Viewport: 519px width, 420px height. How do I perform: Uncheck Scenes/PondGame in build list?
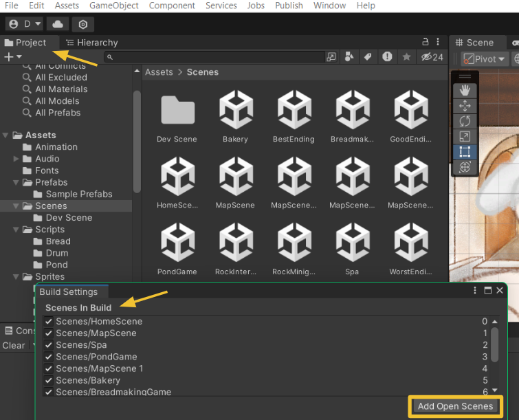click(x=49, y=357)
